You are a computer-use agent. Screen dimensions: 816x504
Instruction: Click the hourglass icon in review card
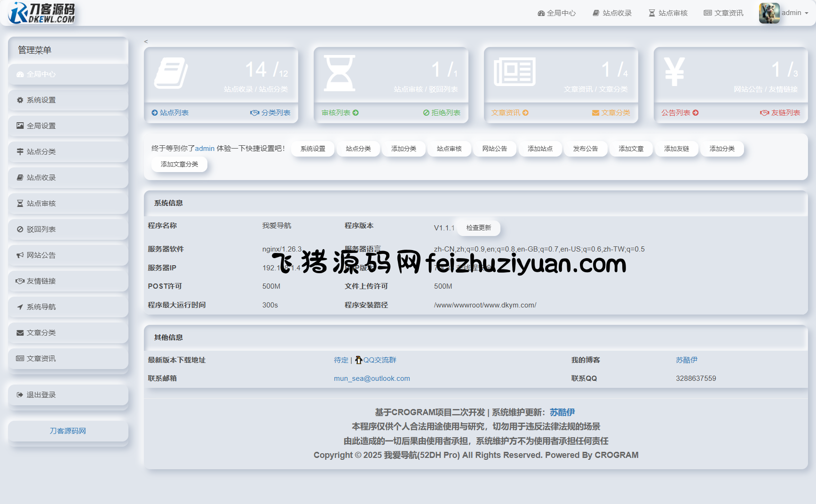pos(340,73)
